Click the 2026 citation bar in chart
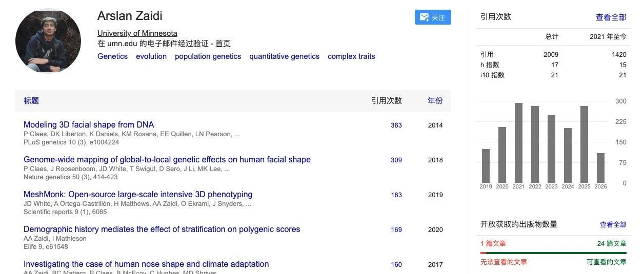The width and height of the screenshot is (644, 274). tap(600, 168)
